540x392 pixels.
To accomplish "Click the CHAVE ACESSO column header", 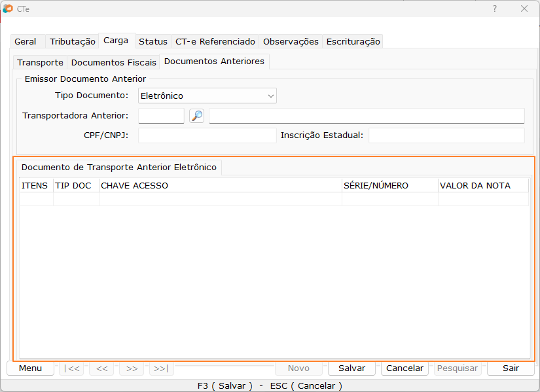I will tap(221, 185).
